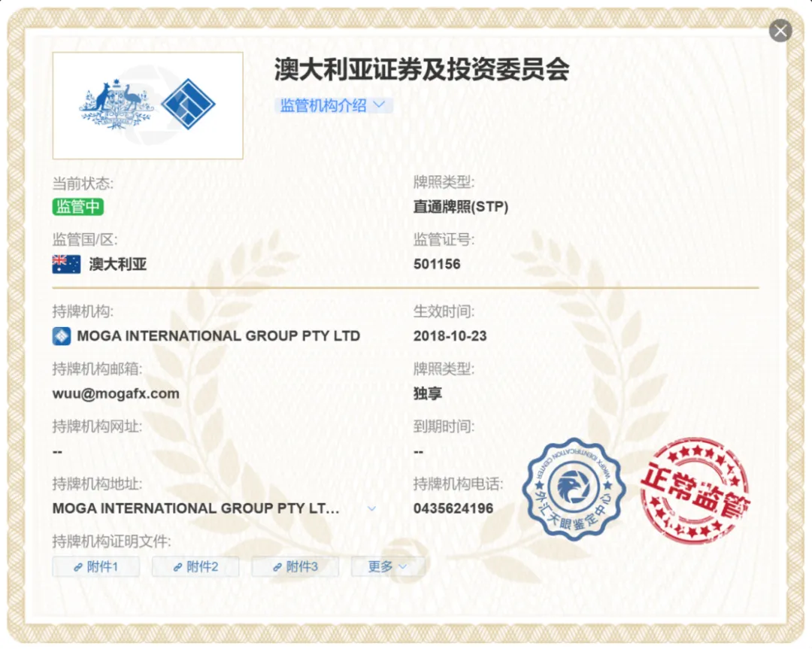812x649 pixels.
Task: Click the ASIC regulator logo image
Action: click(x=147, y=106)
